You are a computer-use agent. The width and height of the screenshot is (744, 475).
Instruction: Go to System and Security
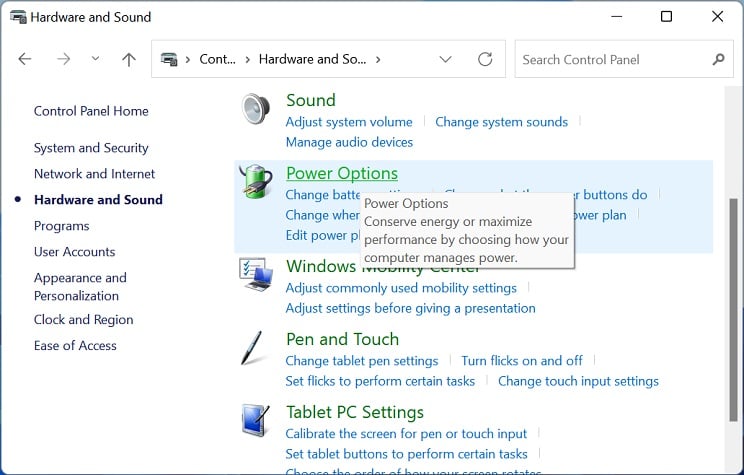(91, 148)
